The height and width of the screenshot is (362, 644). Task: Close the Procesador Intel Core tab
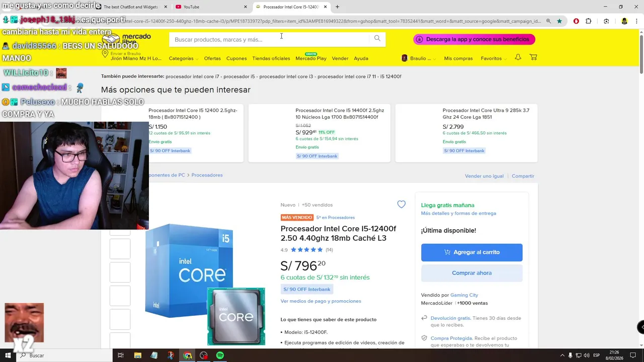(326, 7)
